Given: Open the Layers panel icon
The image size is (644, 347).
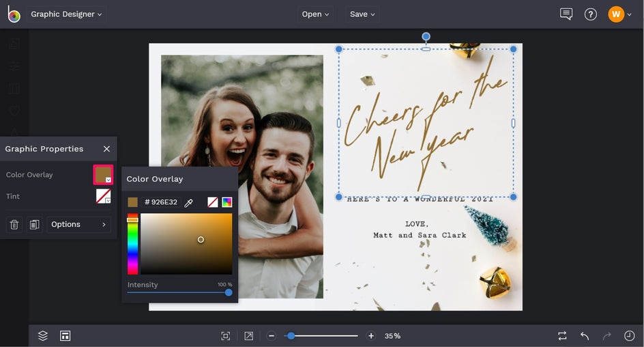Looking at the screenshot, I should click(x=43, y=336).
